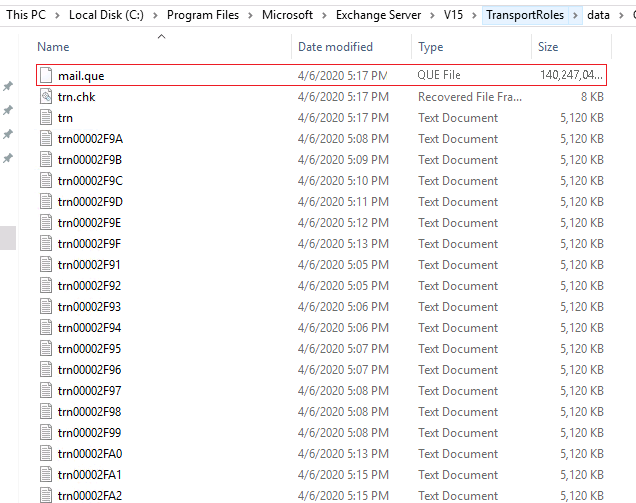Expand chevron after Microsoft breadcrumb
This screenshot has height=503, width=636.
point(324,15)
